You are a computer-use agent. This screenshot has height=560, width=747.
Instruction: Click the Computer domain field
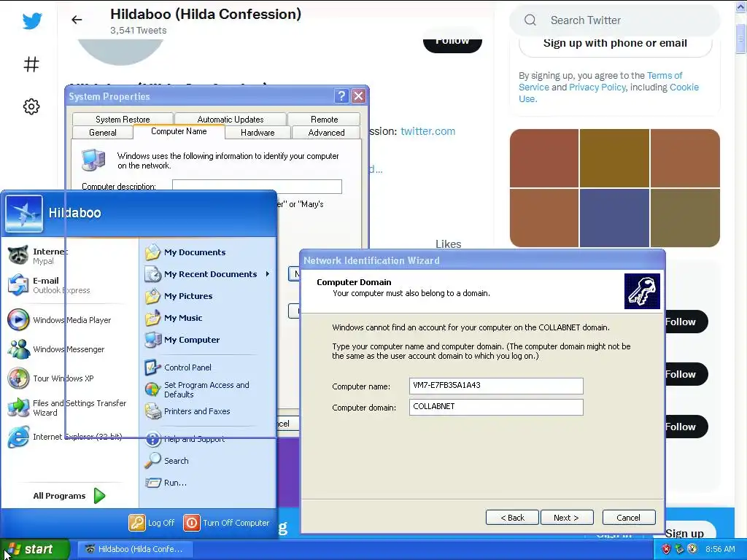496,407
